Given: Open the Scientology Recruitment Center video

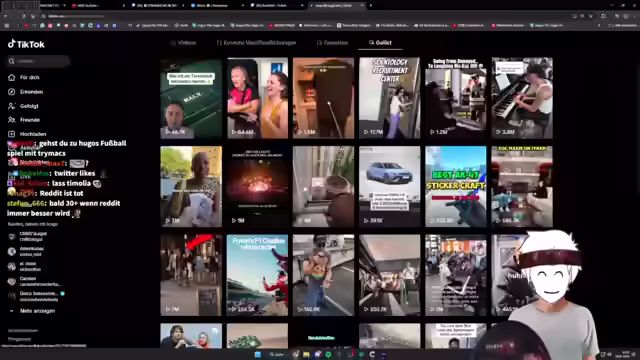Looking at the screenshot, I should [389, 98].
